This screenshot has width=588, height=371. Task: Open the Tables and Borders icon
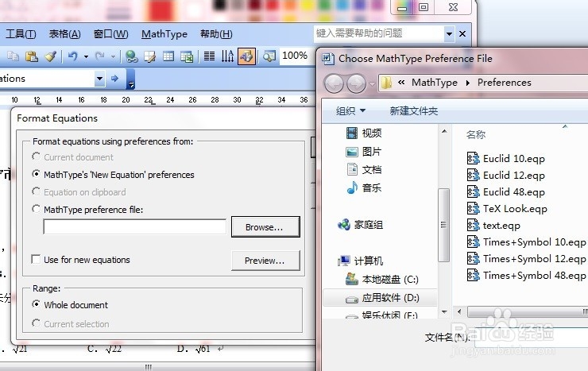pos(150,57)
